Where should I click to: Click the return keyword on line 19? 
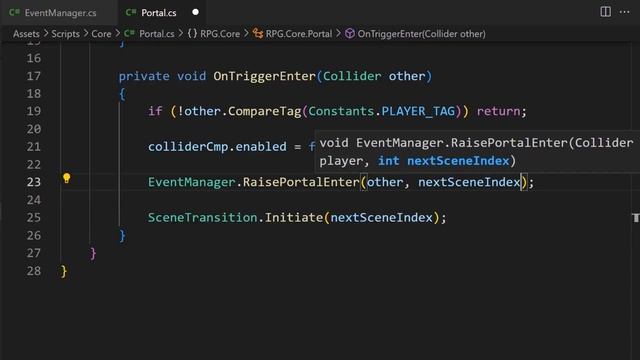pos(498,111)
